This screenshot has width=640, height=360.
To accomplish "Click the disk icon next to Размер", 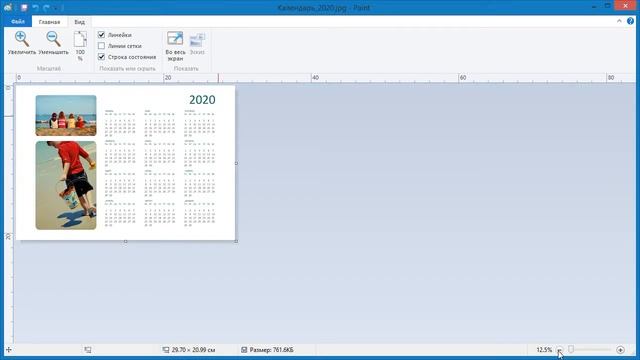I will tap(244, 350).
